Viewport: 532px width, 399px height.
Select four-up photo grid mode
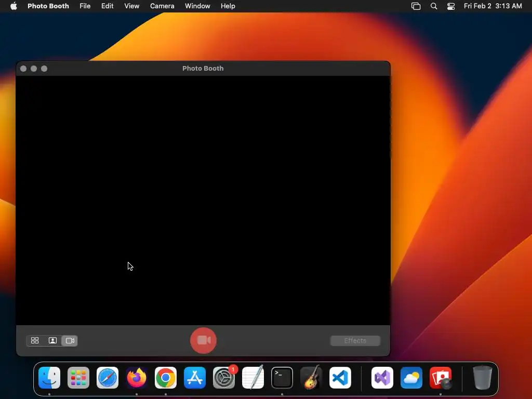[35, 340]
